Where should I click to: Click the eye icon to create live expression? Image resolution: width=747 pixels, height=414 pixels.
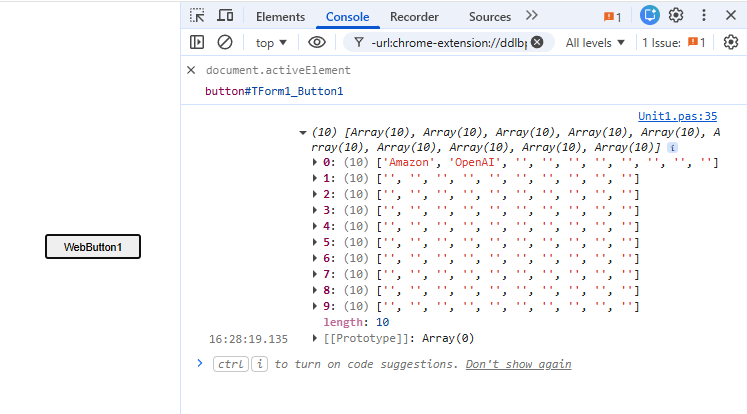pos(317,42)
